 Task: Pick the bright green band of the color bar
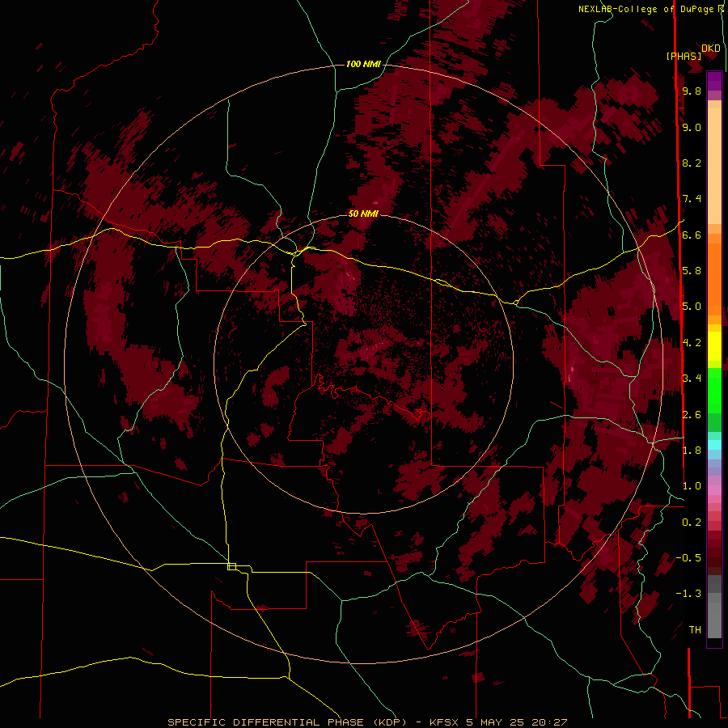point(714,390)
